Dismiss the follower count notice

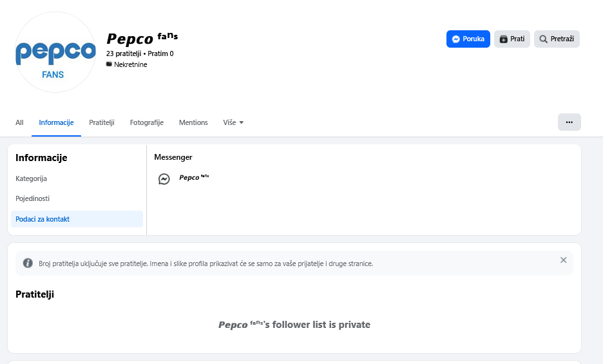pos(564,260)
